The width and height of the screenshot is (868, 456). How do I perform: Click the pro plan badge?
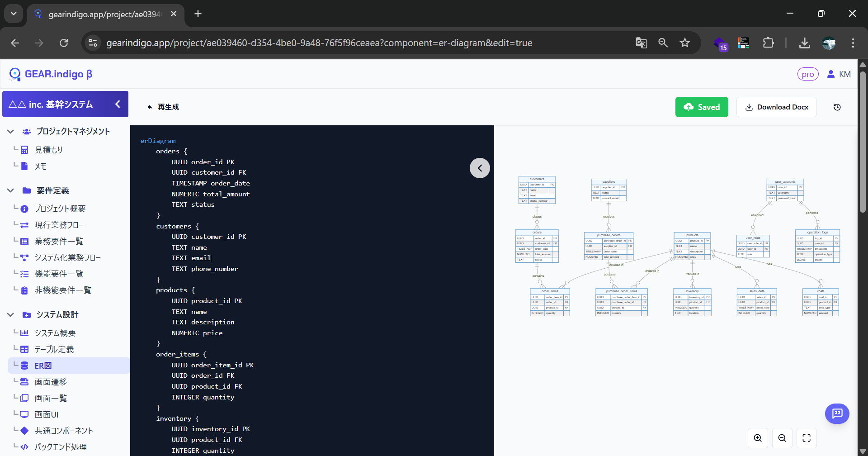(x=808, y=74)
